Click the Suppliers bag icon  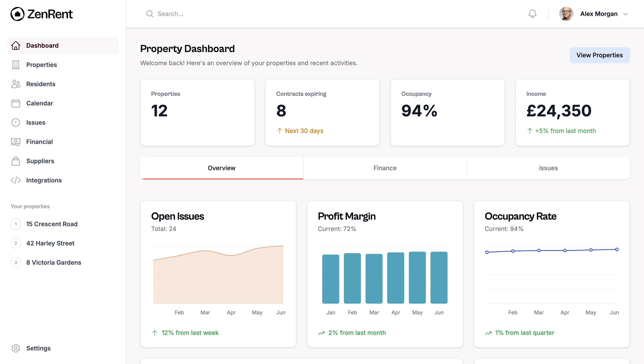point(16,161)
